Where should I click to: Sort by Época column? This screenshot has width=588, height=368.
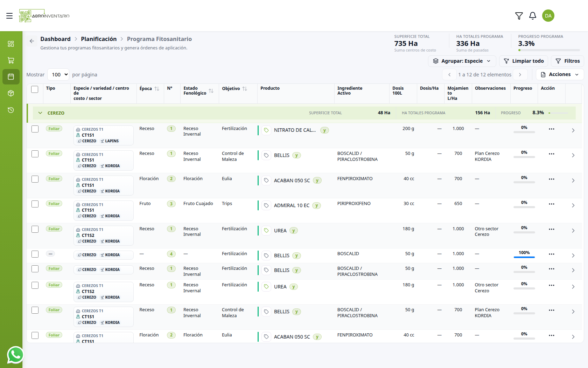[x=157, y=89]
